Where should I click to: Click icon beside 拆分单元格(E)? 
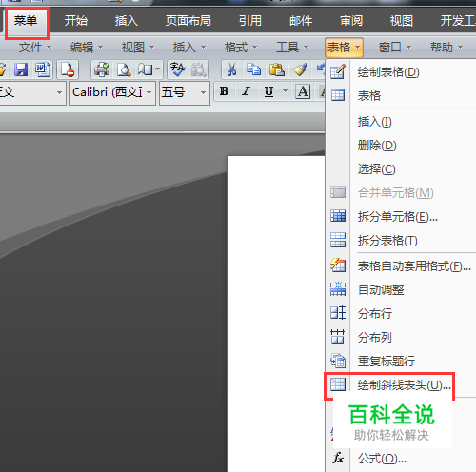pyautogui.click(x=338, y=216)
